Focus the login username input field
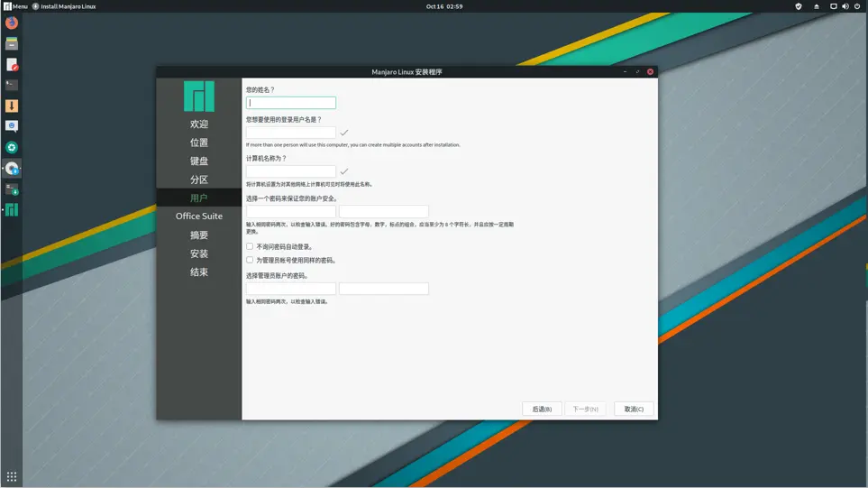The height and width of the screenshot is (488, 868). 290,133
